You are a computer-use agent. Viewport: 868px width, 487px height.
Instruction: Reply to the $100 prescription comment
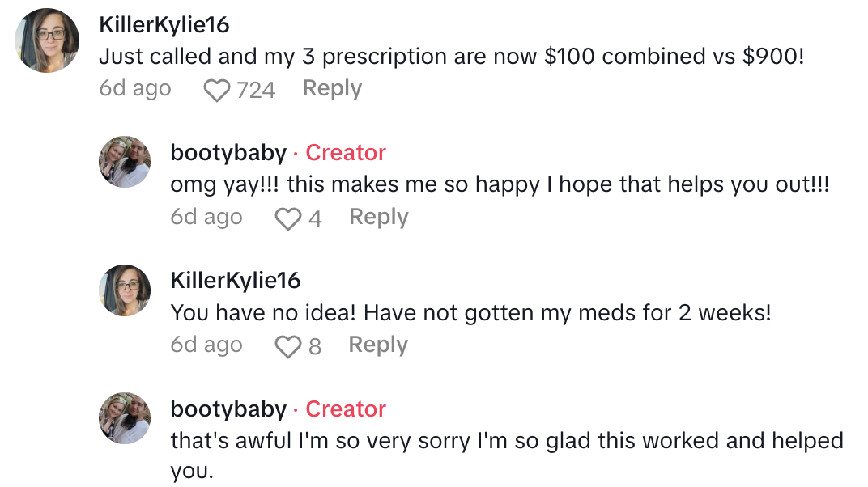(x=332, y=88)
